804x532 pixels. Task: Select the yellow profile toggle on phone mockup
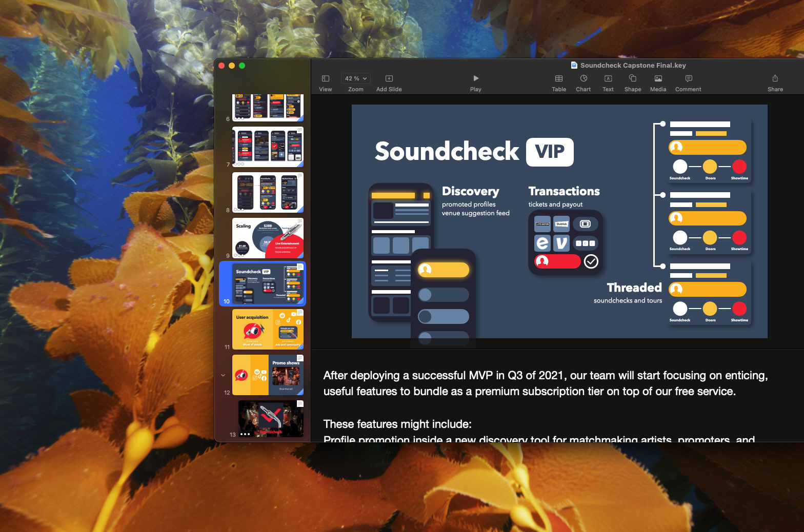point(444,270)
